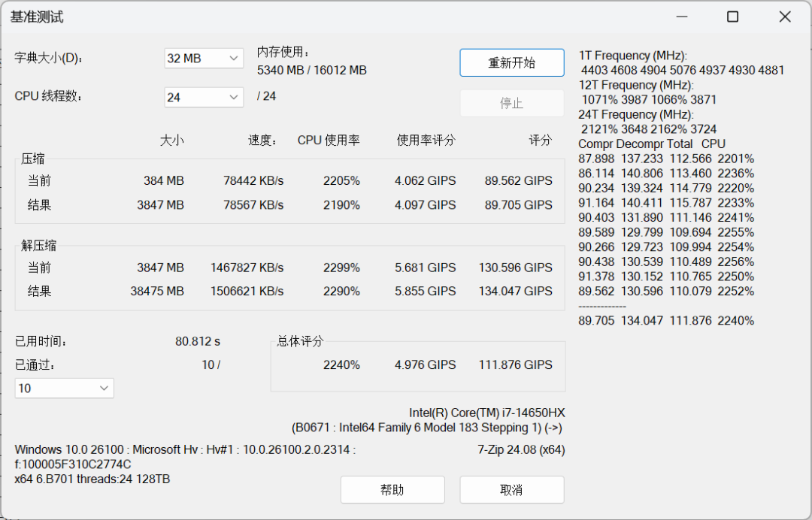Click the 取消 (Cancel) button
Screen dimensions: 812x520
coord(512,489)
